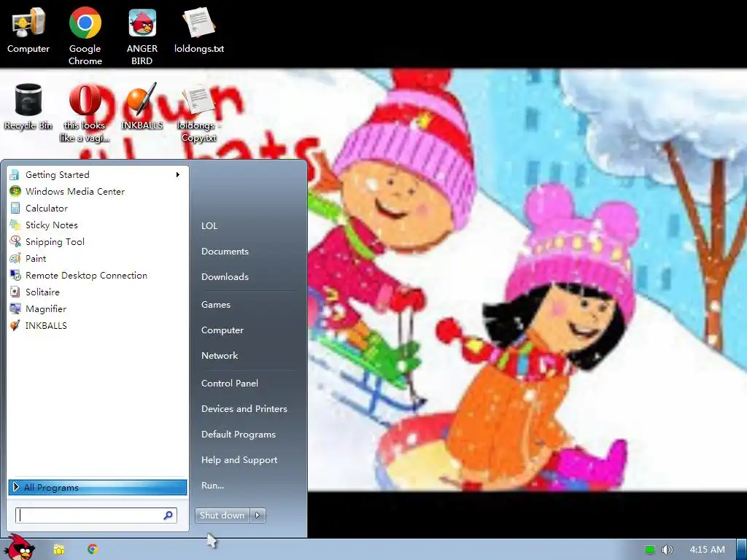Image resolution: width=747 pixels, height=560 pixels.
Task: Click the 4:15 AM clock
Action: 708,550
